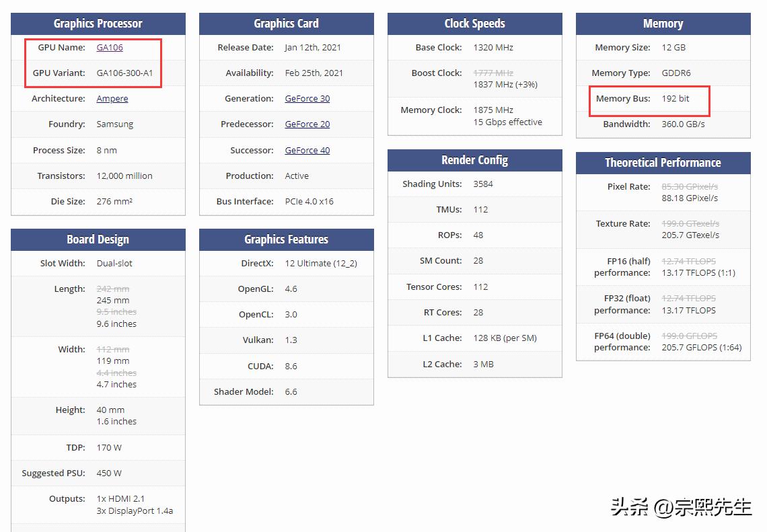Click the DirectX 12 Ultimate entry
This screenshot has width=767, height=532.
321,263
